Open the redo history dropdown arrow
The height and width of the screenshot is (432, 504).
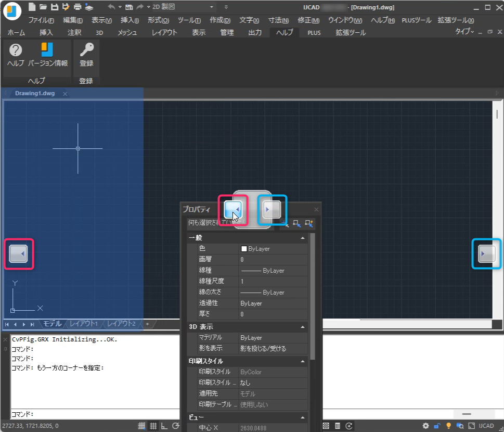point(148,7)
